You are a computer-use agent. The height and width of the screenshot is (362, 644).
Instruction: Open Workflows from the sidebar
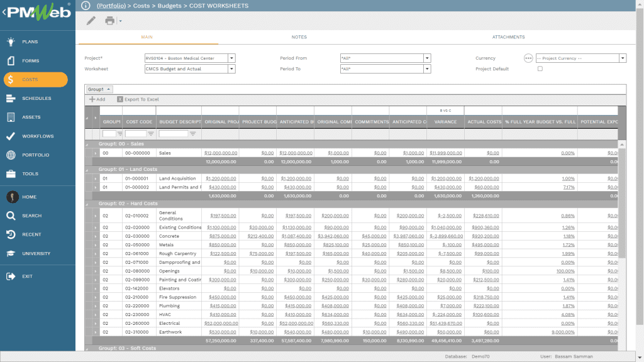[x=38, y=136]
